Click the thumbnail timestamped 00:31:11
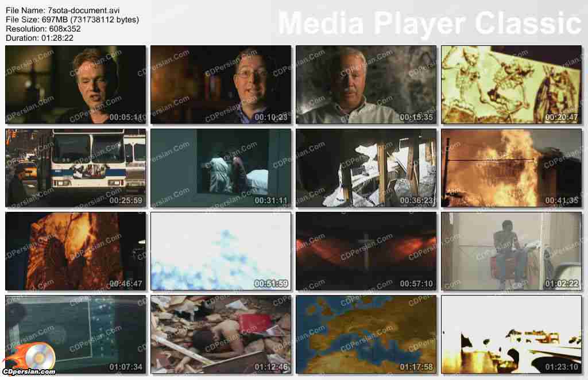Viewport: 588px width, 380px height. pos(221,168)
